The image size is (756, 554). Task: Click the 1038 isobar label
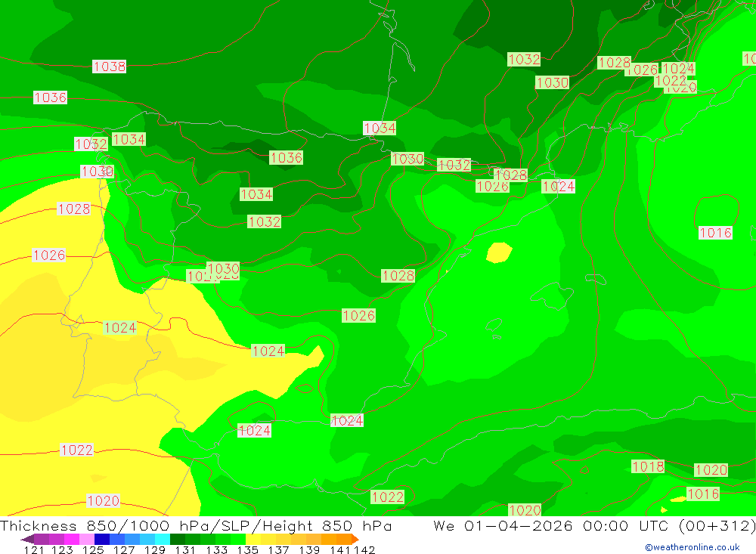(x=110, y=67)
